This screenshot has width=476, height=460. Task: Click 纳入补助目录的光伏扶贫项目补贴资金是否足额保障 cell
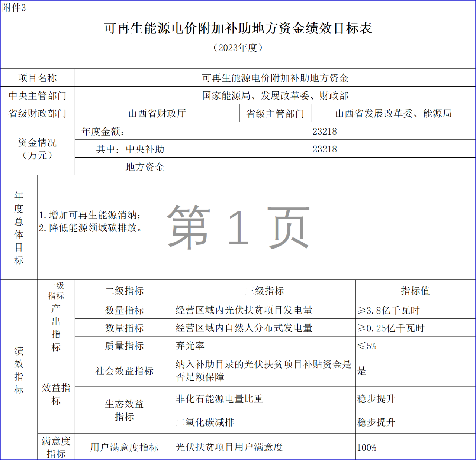[x=264, y=370]
